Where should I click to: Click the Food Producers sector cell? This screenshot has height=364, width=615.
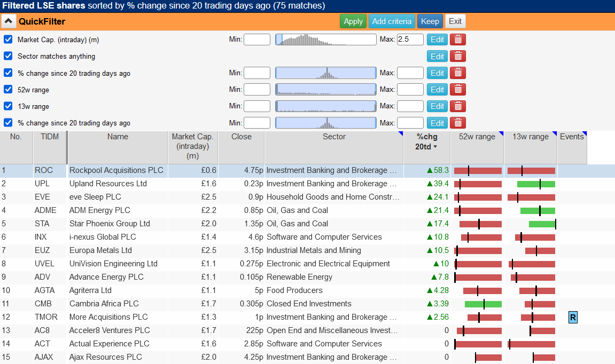(x=294, y=290)
